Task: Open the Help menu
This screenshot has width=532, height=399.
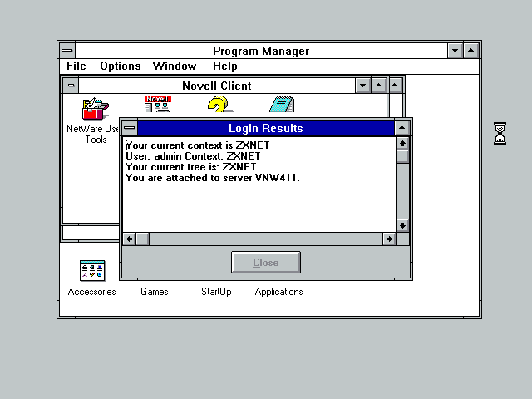Action: point(225,66)
